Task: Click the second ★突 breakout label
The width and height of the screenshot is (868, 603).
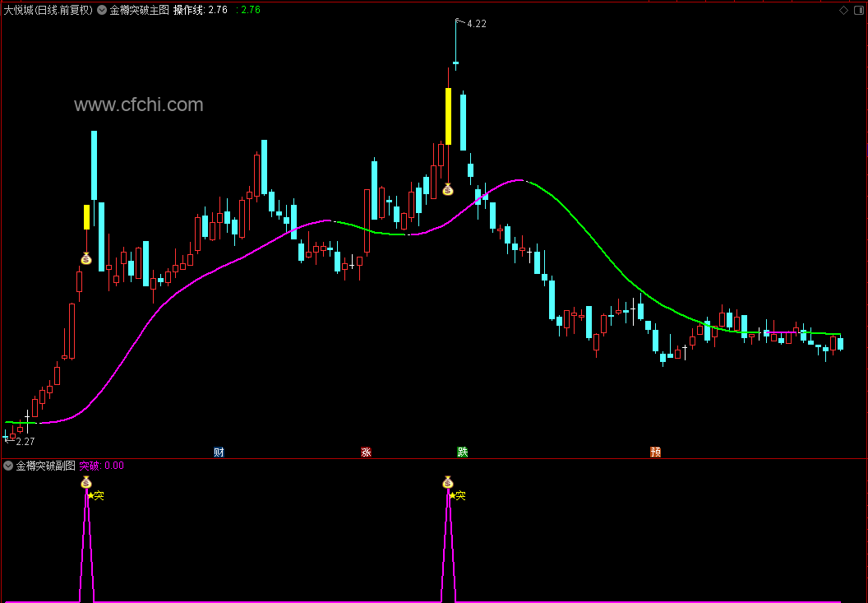Action: coord(457,495)
